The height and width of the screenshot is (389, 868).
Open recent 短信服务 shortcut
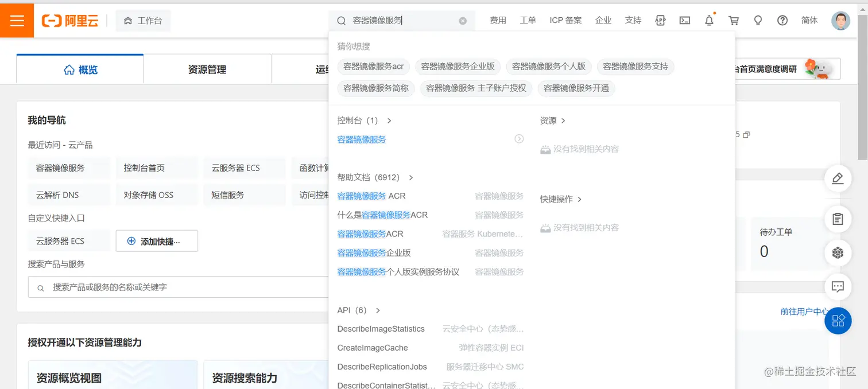(245, 195)
